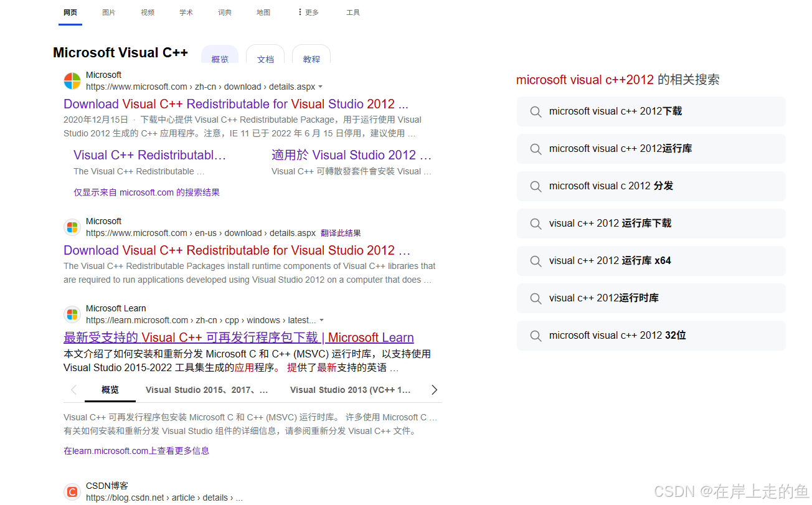Viewport: 812px width, 505px height.
Task: Search related 'visual c++ 2012 运行库 x64'
Action: 651,261
